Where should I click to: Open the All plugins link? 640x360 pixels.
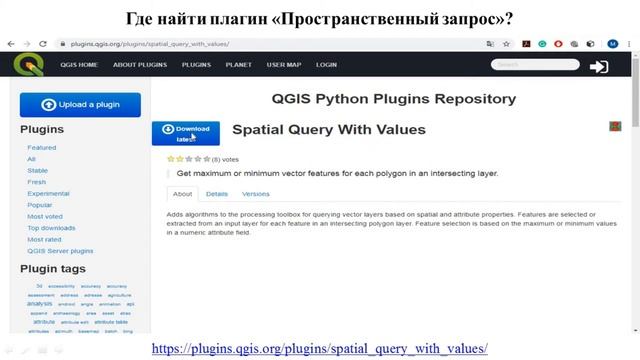[31, 159]
